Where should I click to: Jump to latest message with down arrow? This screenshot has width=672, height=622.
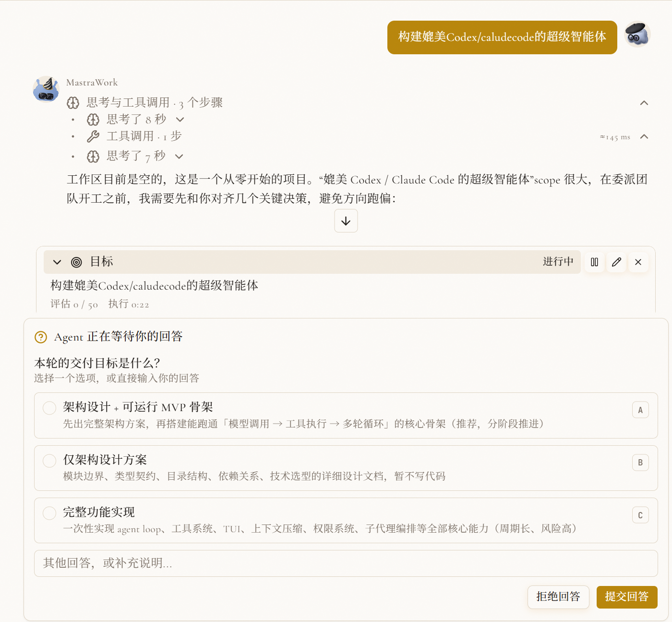(x=346, y=221)
